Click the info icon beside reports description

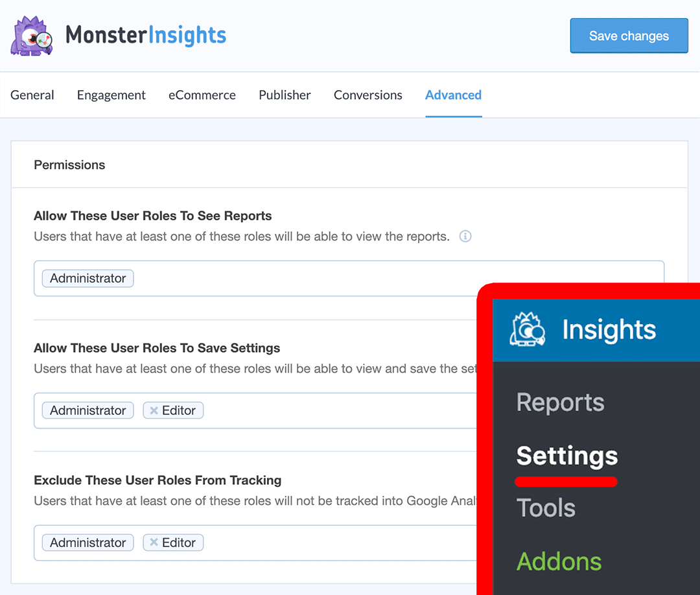(x=465, y=237)
